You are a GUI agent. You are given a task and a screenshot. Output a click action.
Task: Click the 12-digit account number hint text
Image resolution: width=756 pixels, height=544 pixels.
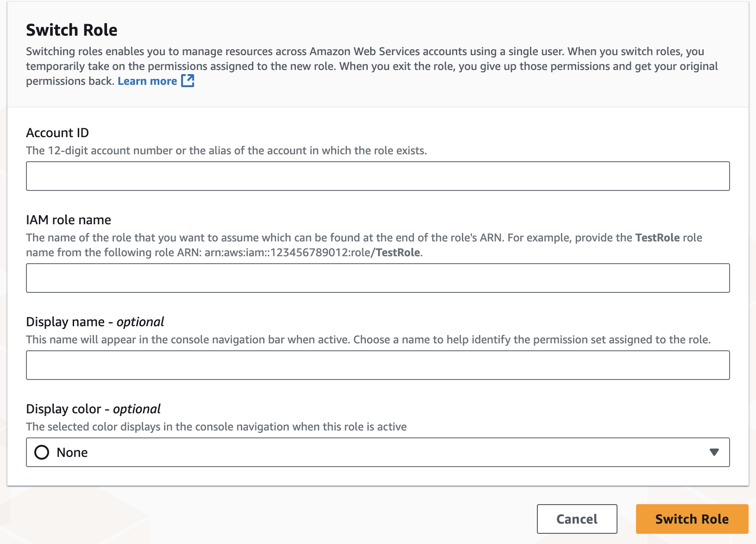coord(227,151)
